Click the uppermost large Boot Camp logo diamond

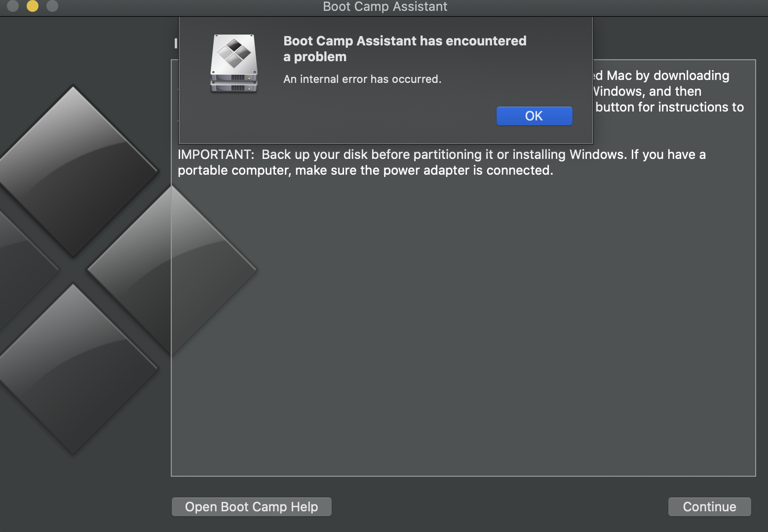[x=73, y=171]
